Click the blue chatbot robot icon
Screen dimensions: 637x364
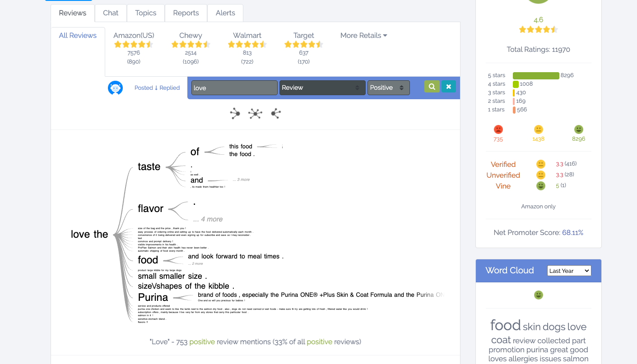116,88
